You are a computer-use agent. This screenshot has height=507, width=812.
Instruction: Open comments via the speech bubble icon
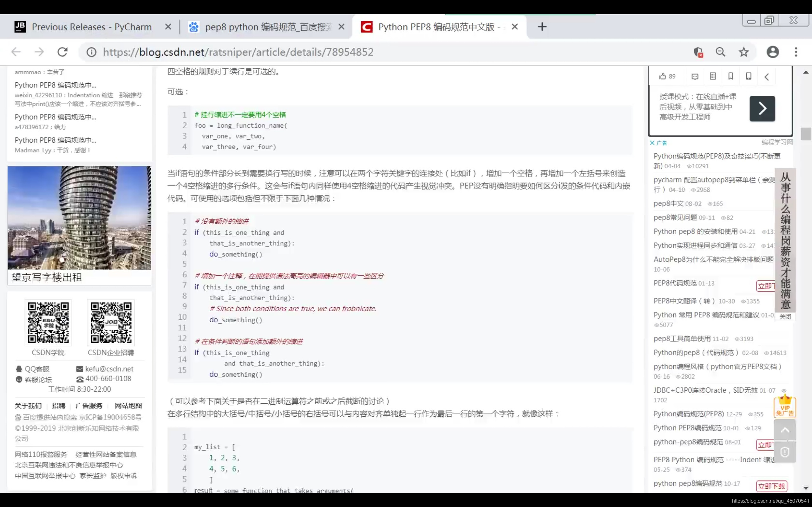point(695,77)
